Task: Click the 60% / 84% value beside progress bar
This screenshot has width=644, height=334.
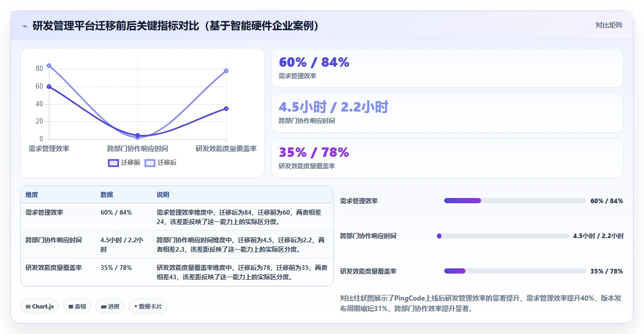Action: click(607, 201)
